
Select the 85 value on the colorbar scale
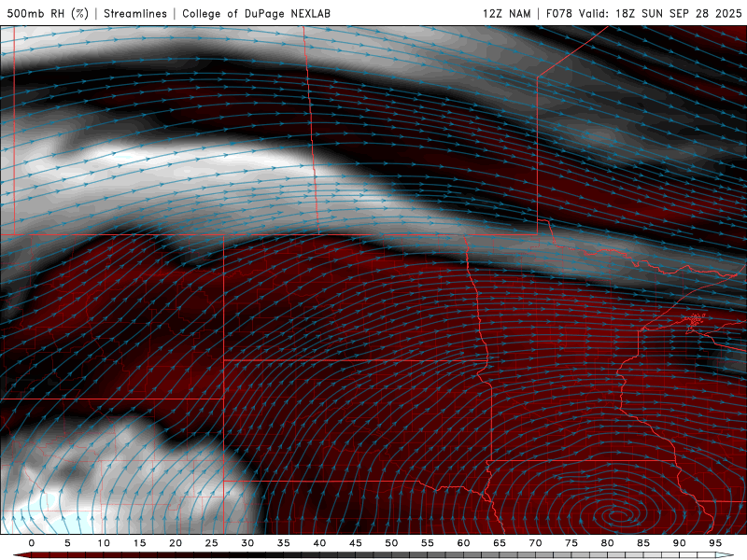coord(643,543)
